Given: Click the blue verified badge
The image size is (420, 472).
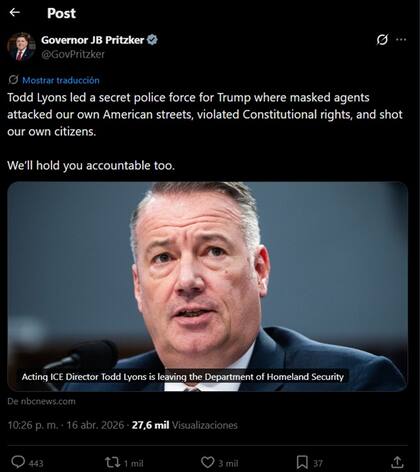Looking at the screenshot, I should pos(152,40).
